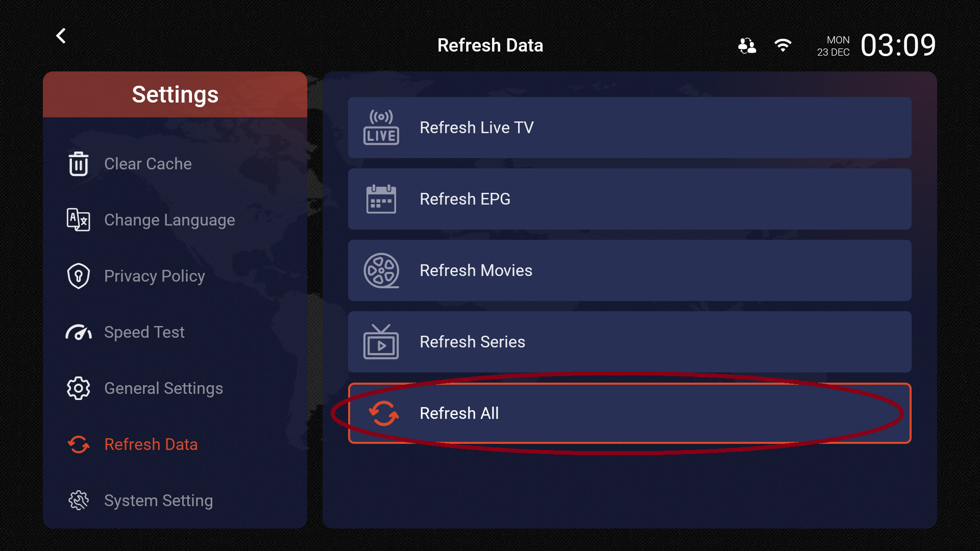Open the Clear Cache menu entry
This screenshot has height=551, width=980.
tap(148, 164)
